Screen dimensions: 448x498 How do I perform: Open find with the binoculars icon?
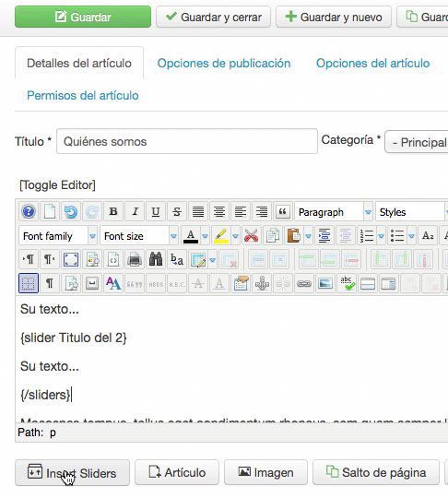(x=156, y=259)
